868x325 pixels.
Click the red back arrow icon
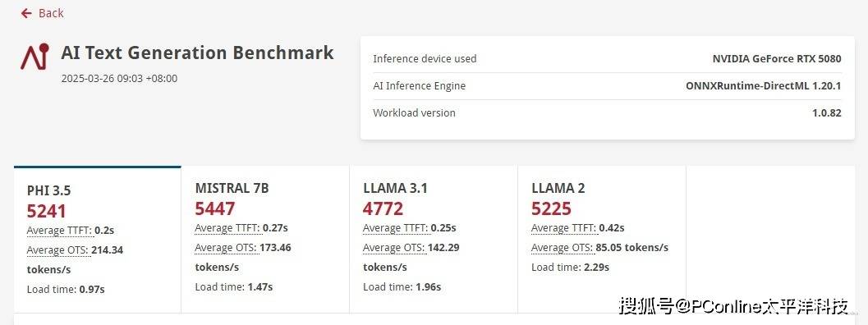[x=26, y=13]
